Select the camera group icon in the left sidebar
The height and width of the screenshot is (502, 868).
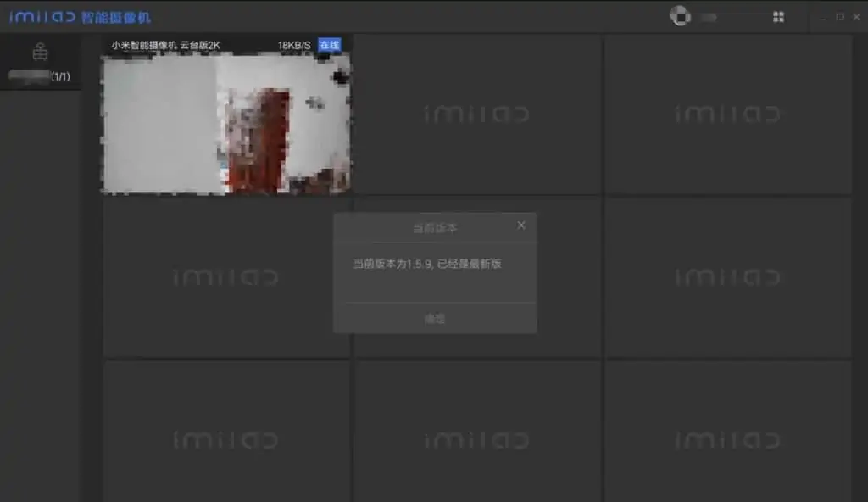click(39, 53)
